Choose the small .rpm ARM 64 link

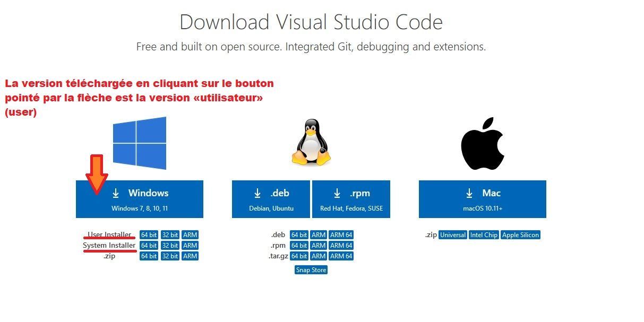[x=341, y=246]
